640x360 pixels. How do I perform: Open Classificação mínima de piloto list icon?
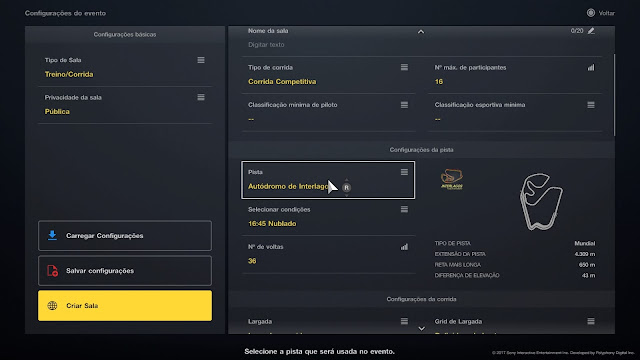coord(404,105)
